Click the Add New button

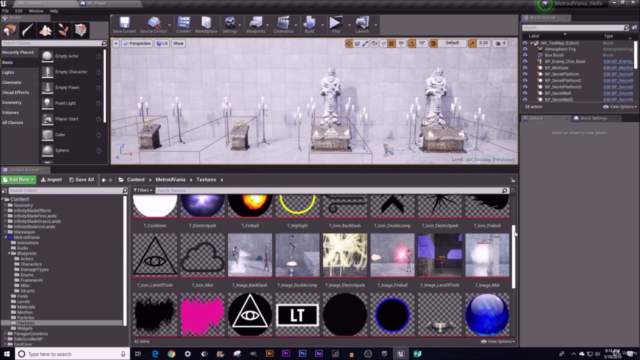(19, 180)
